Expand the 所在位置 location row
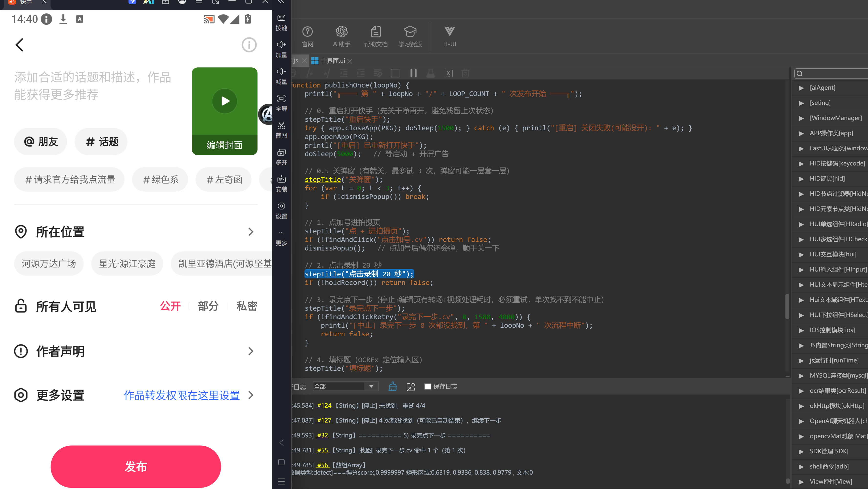Viewport: 868px width, 489px height. (x=135, y=232)
